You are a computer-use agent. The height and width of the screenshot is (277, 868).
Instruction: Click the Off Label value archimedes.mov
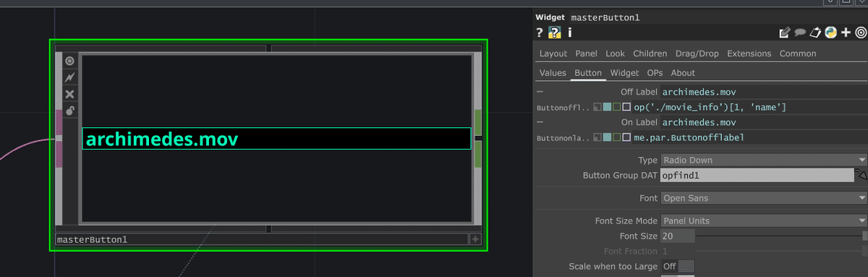[x=764, y=92]
